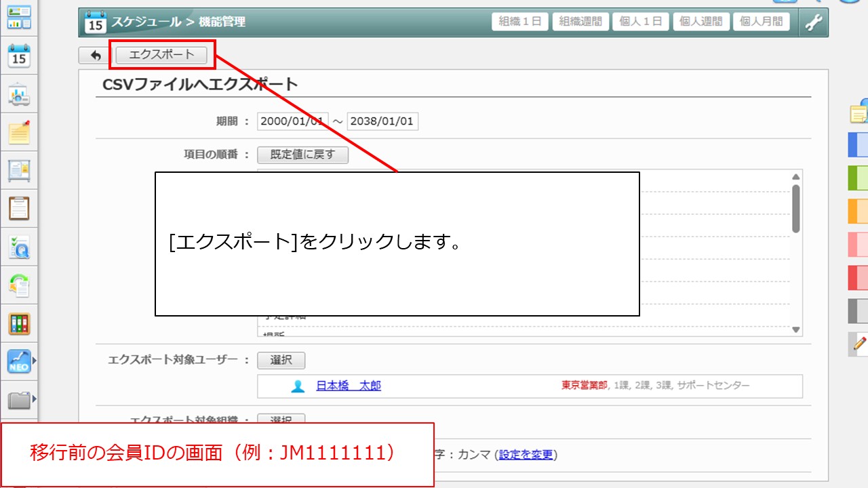
Task: Click 選択 for export target user
Action: click(x=281, y=360)
